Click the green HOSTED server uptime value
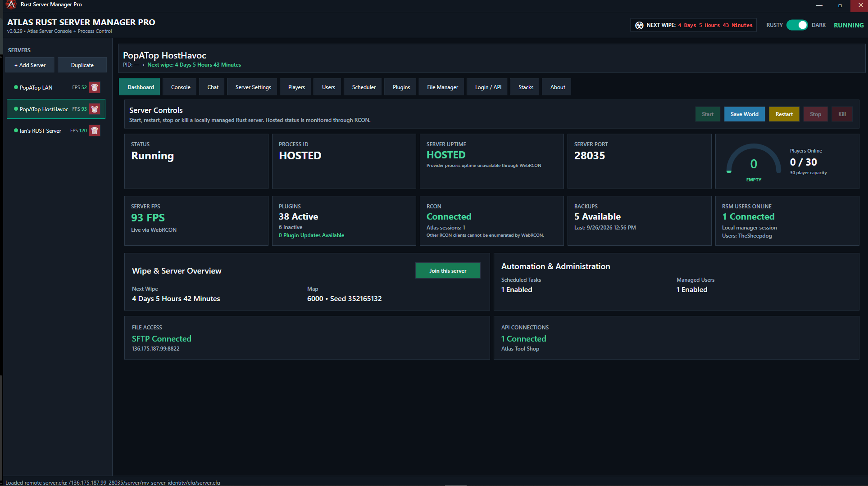868x486 pixels. [x=446, y=155]
